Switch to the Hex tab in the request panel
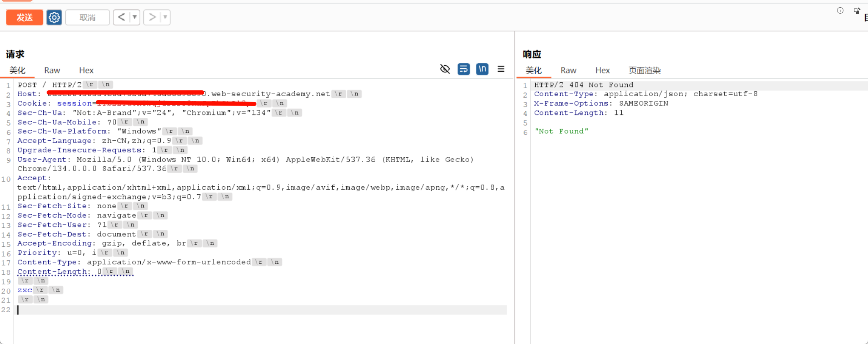 [x=86, y=70]
